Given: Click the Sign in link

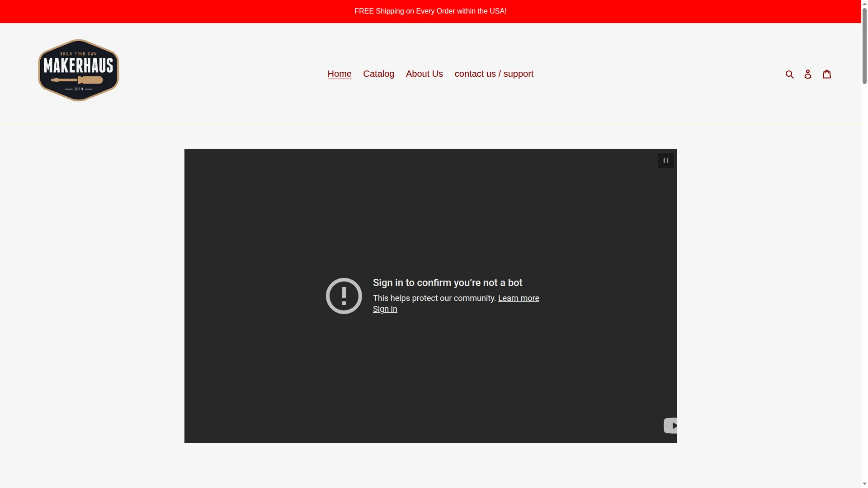Looking at the screenshot, I should (385, 309).
